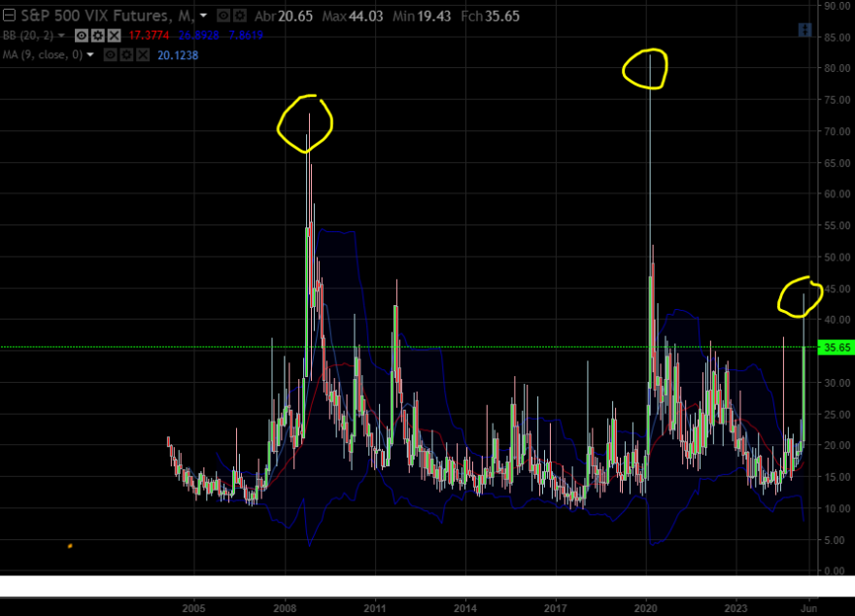Remove the MA (9, close, 0) indicator

(x=143, y=55)
